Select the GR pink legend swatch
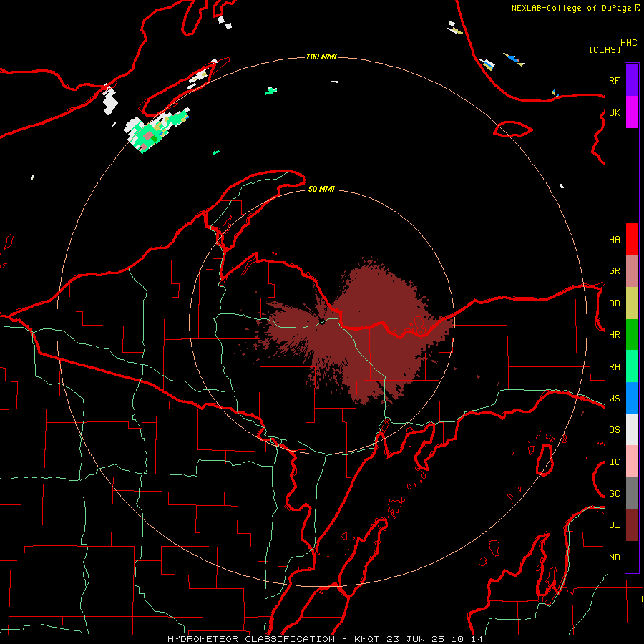The image size is (644, 644). [x=632, y=271]
